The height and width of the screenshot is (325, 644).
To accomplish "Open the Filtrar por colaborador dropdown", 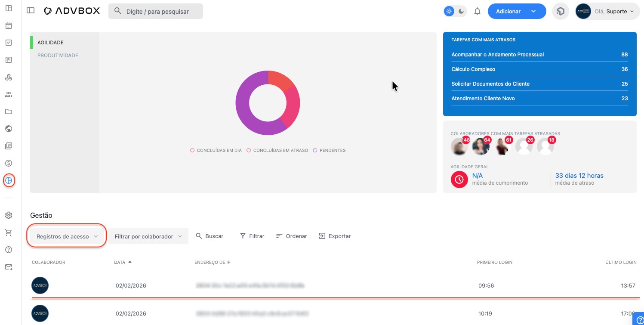I will [148, 236].
